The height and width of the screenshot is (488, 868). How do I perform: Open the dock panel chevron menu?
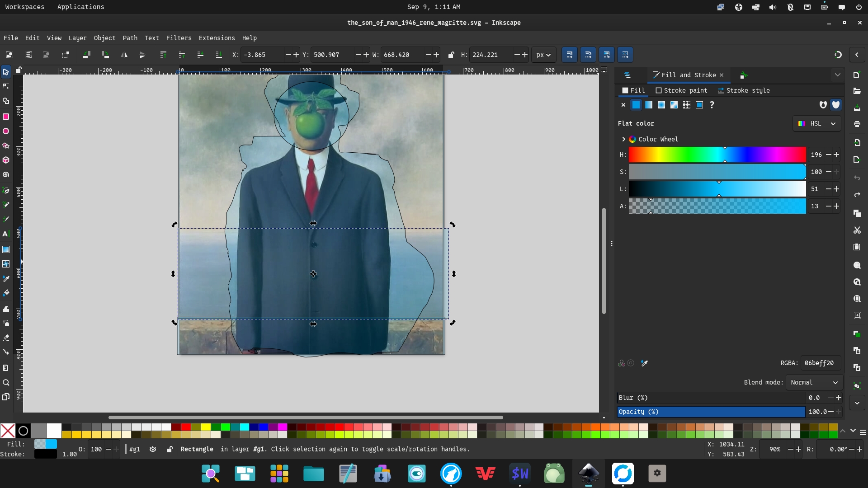pos(837,75)
